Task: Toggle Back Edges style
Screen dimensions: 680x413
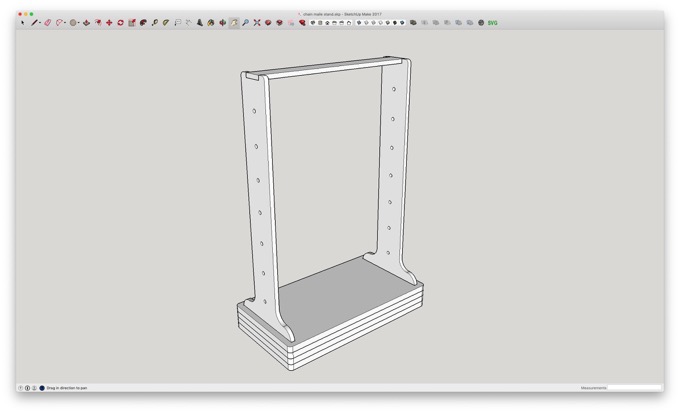Action: 366,23
